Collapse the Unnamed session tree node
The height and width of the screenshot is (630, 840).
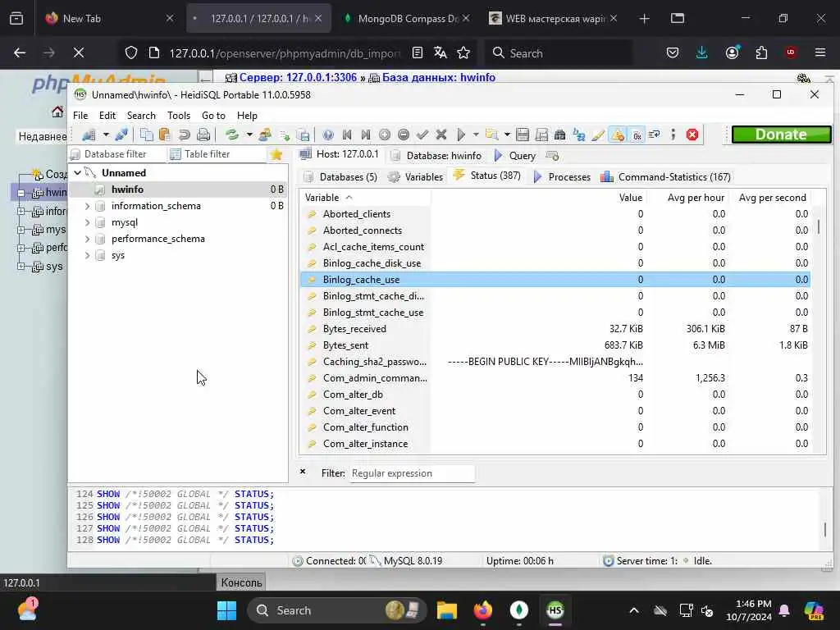point(78,172)
